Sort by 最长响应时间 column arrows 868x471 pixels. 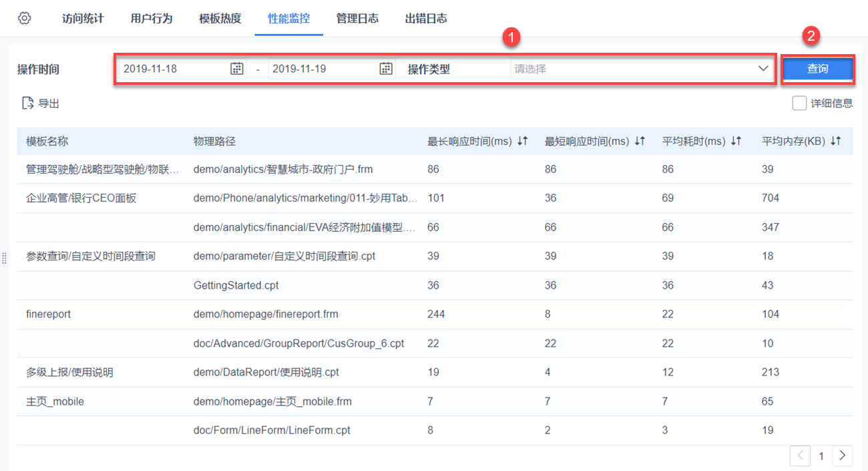click(x=523, y=141)
